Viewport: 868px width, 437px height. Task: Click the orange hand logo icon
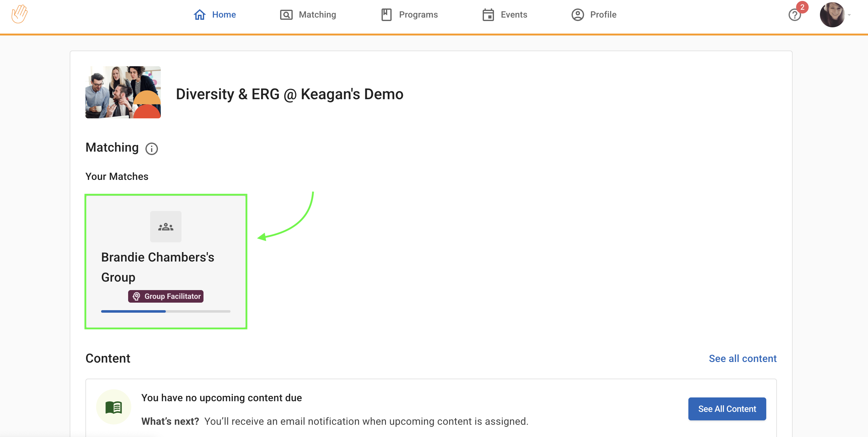pyautogui.click(x=19, y=14)
